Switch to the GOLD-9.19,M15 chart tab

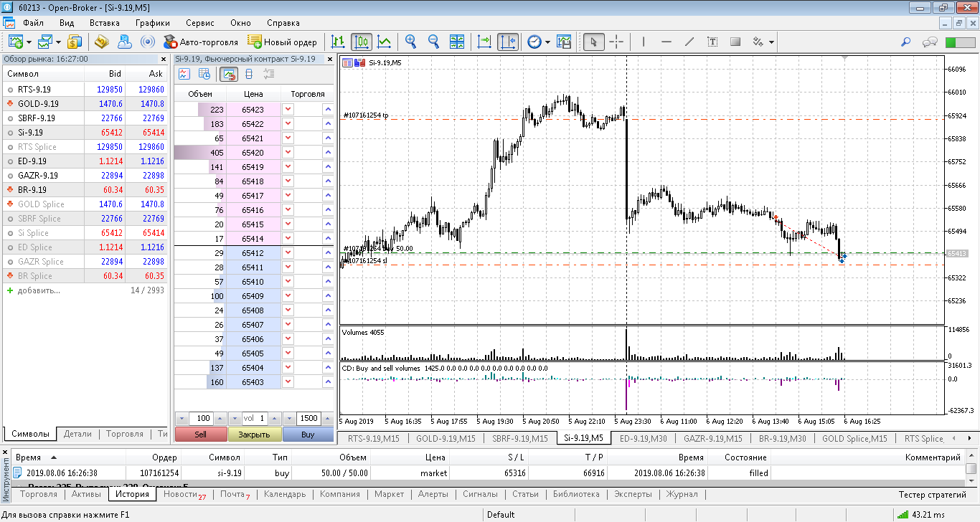[445, 438]
